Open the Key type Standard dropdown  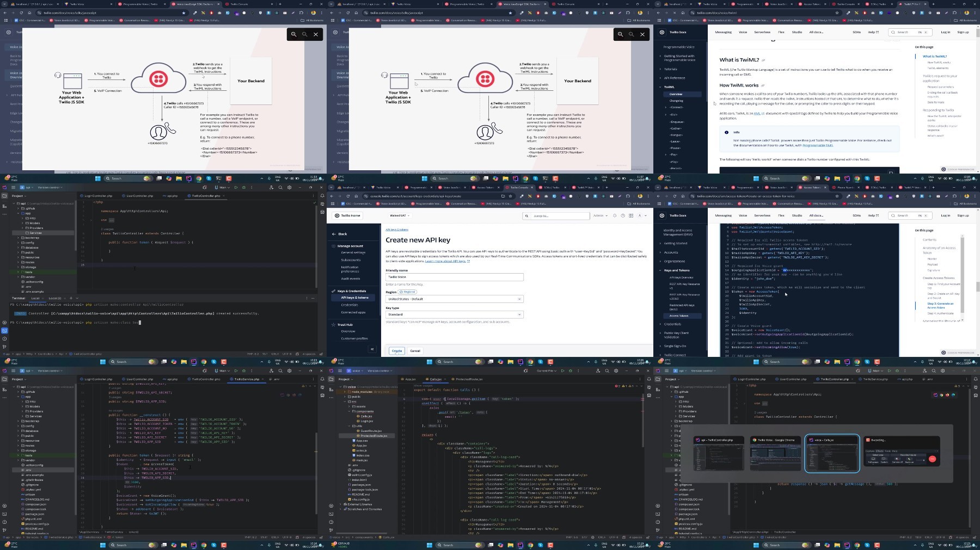click(455, 314)
